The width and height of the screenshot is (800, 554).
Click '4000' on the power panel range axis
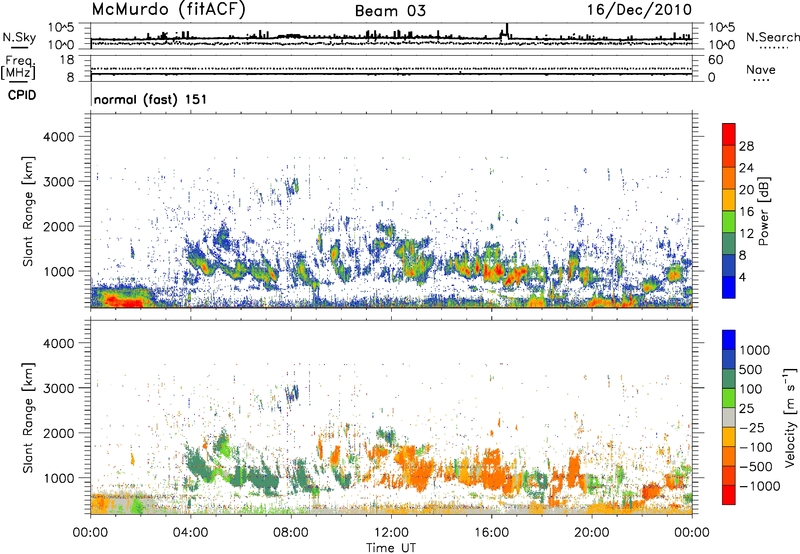coord(58,137)
